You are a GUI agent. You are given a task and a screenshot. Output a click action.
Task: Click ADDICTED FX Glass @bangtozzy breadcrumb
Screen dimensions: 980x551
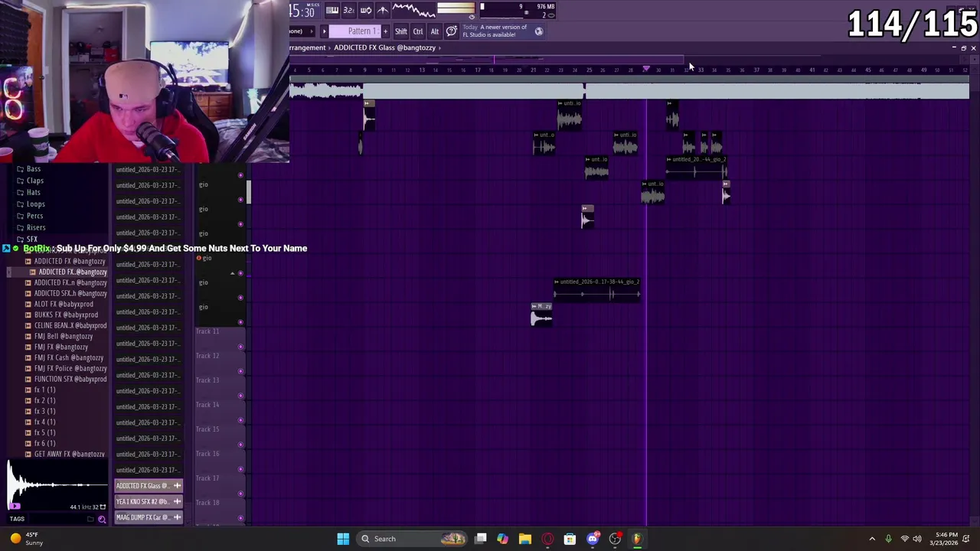tap(384, 47)
